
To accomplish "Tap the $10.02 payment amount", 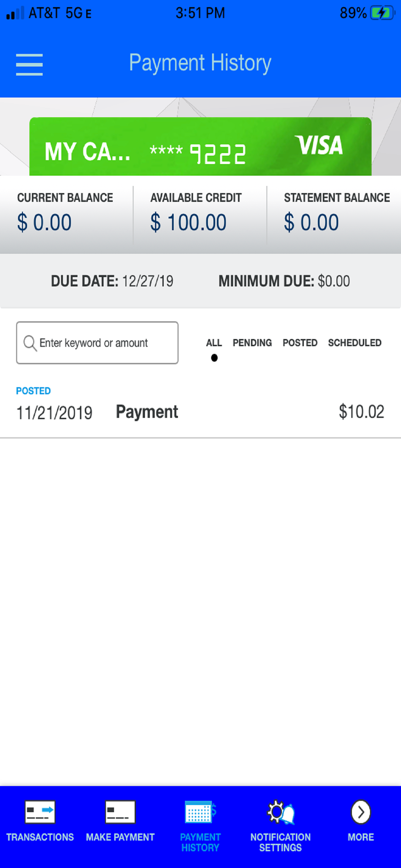I will 361,412.
